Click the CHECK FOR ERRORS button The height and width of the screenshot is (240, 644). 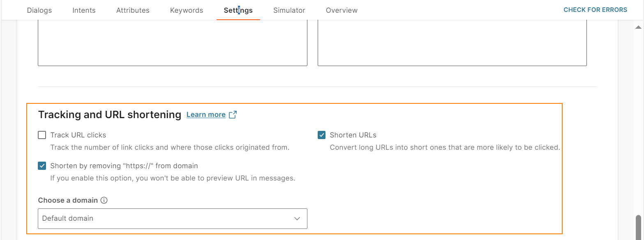click(x=596, y=10)
